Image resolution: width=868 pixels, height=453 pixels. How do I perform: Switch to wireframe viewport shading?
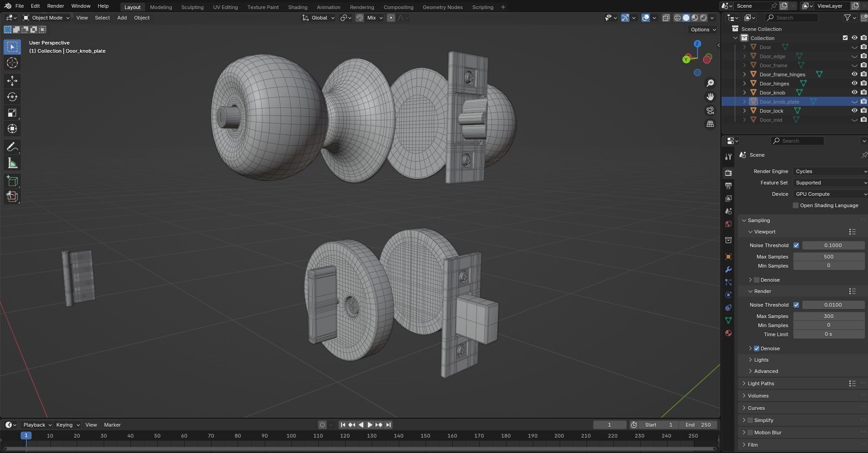(677, 18)
